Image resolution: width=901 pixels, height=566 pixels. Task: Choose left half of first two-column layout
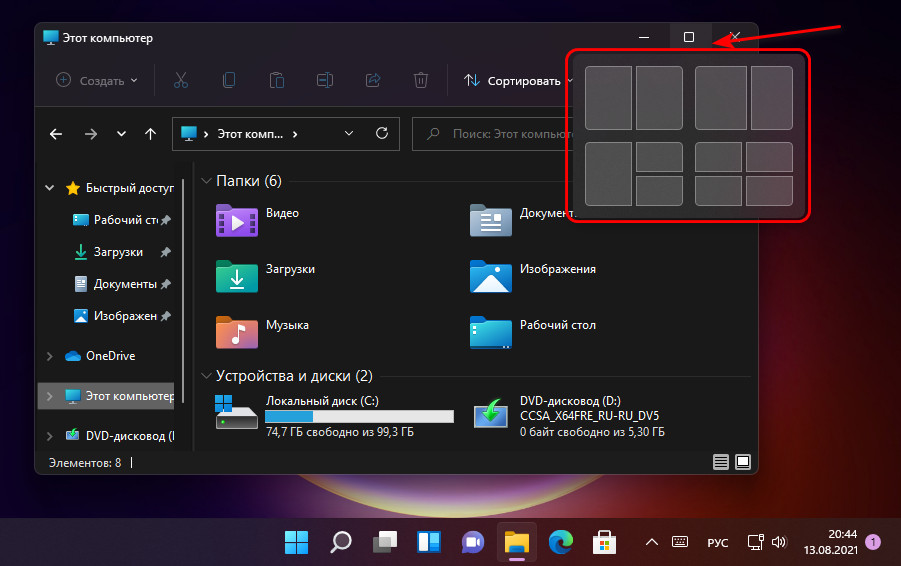(609, 98)
